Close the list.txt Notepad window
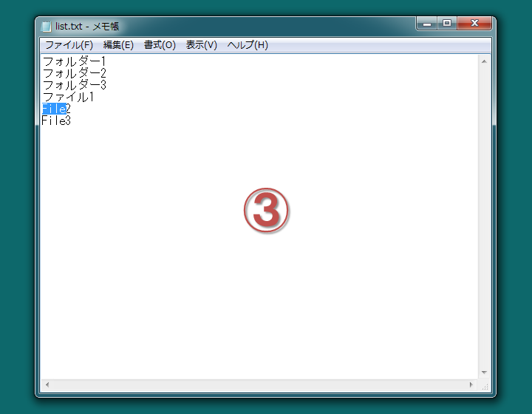This screenshot has height=414, width=532. (x=474, y=24)
